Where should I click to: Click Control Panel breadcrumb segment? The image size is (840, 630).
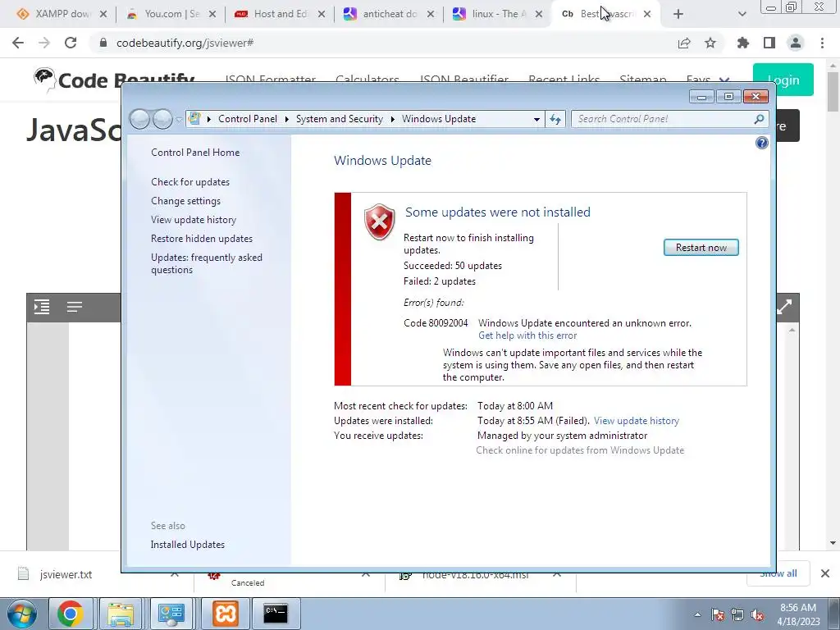pos(248,119)
